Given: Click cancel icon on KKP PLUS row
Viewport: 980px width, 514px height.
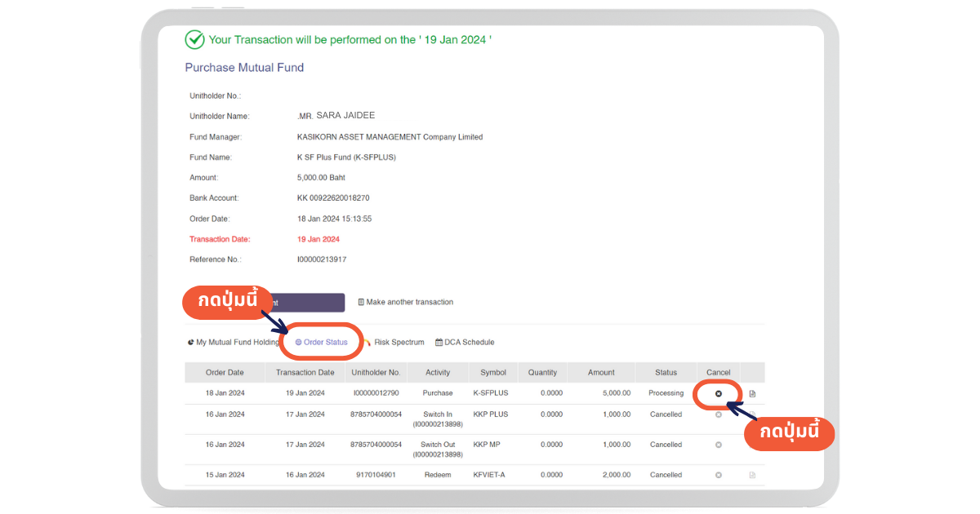Looking at the screenshot, I should (x=719, y=414).
